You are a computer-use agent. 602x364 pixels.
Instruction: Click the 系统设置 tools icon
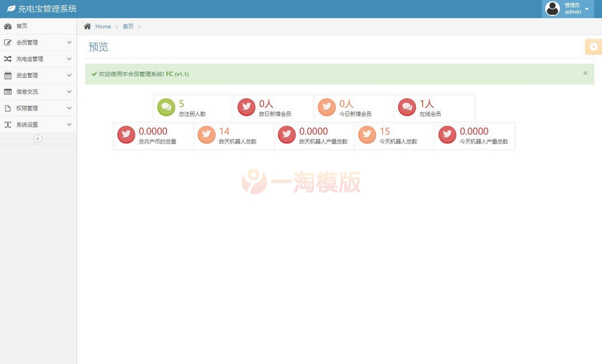pyautogui.click(x=9, y=125)
